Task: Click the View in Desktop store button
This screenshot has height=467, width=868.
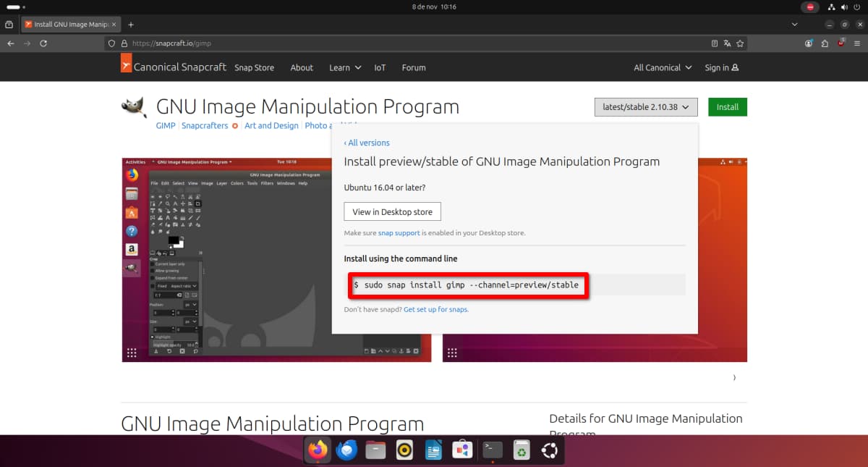Action: [x=392, y=212]
